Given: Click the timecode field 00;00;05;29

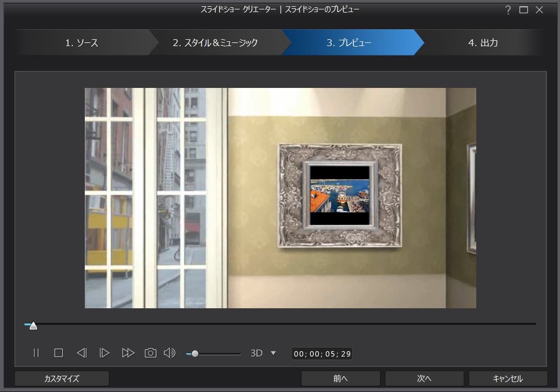Looking at the screenshot, I should click(322, 354).
